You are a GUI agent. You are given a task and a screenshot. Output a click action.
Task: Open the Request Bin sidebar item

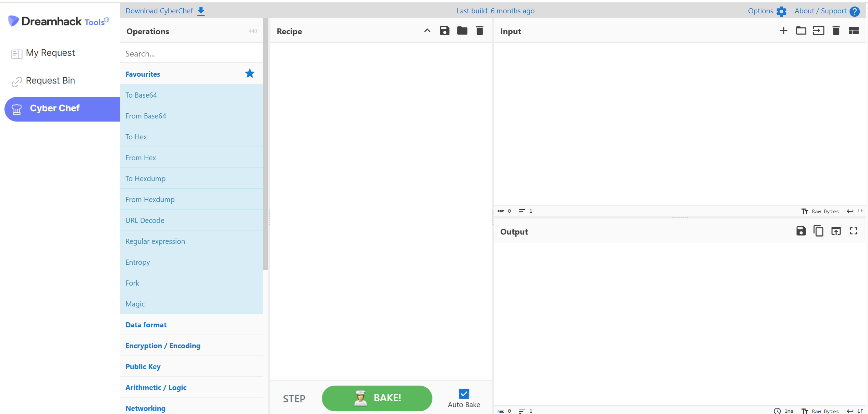(50, 80)
